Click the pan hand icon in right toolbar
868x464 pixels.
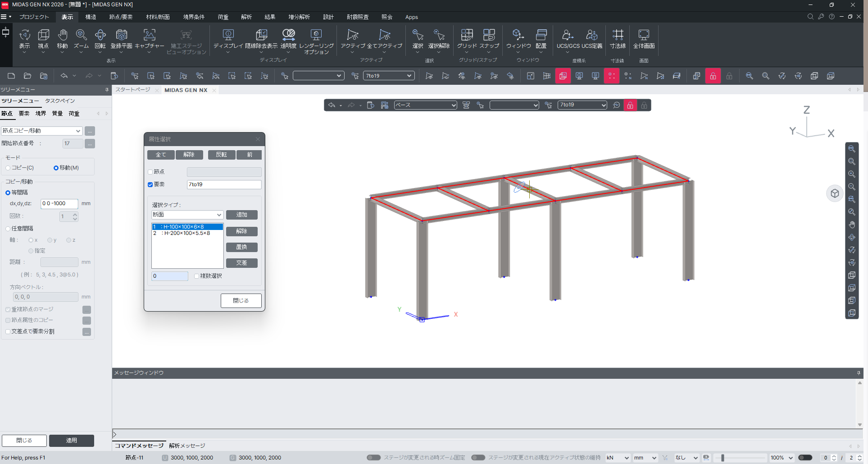852,225
